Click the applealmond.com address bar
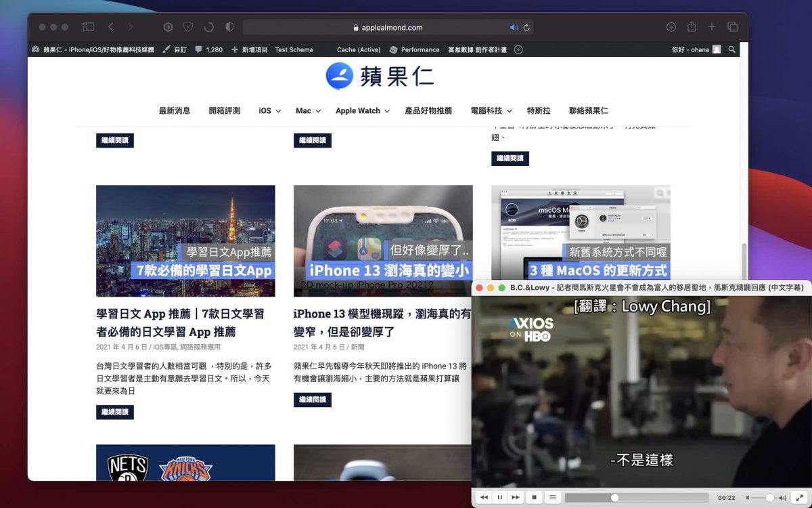The height and width of the screenshot is (508, 812). [x=388, y=28]
